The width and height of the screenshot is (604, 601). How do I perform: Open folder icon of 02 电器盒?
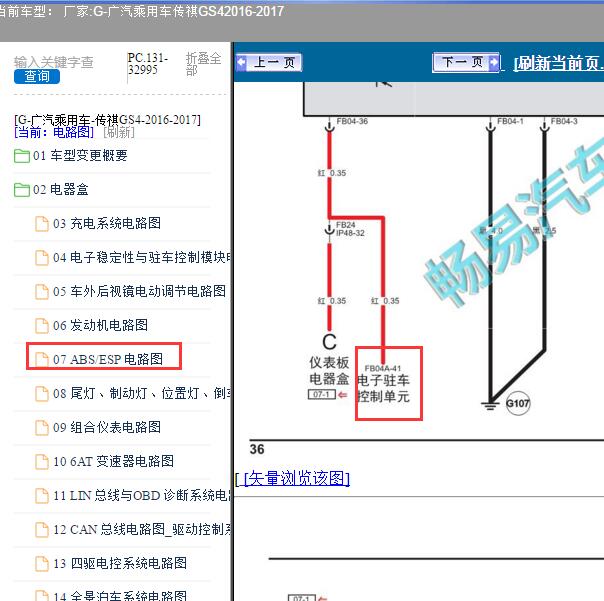click(x=22, y=190)
